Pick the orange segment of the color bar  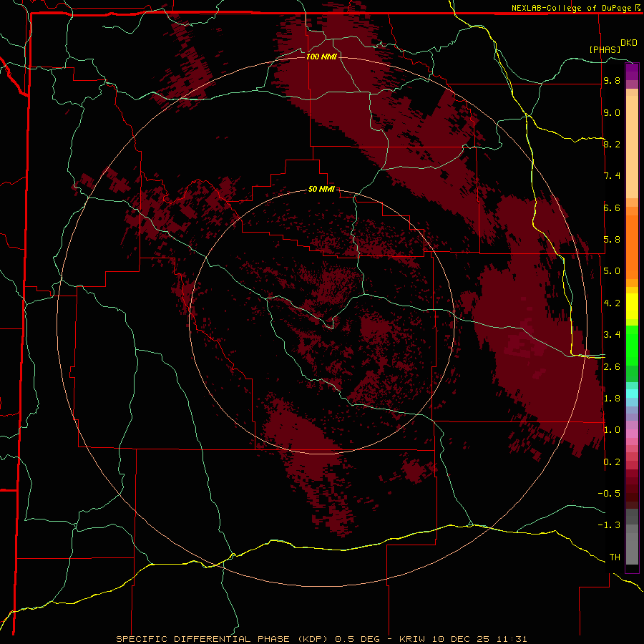pos(632,247)
